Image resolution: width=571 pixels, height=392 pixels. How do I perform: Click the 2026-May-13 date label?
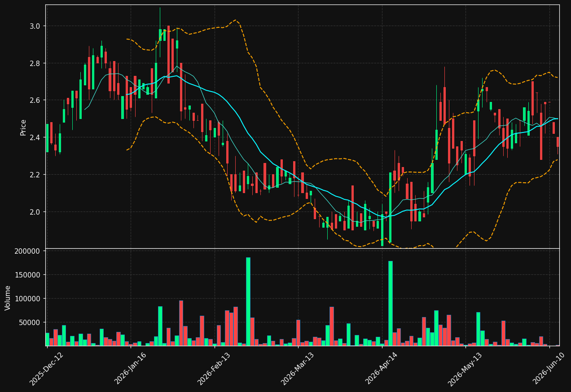click(x=465, y=369)
